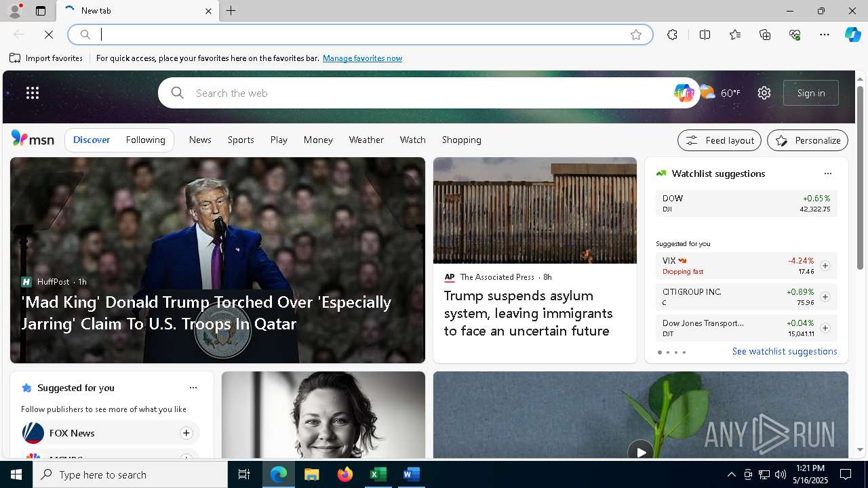Click the Personalize button

808,140
